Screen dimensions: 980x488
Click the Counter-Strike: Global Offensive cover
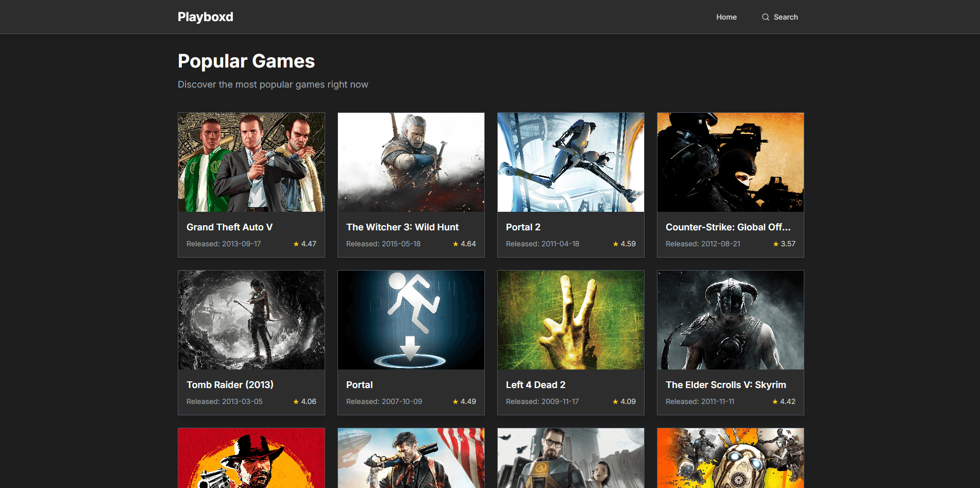pos(730,162)
